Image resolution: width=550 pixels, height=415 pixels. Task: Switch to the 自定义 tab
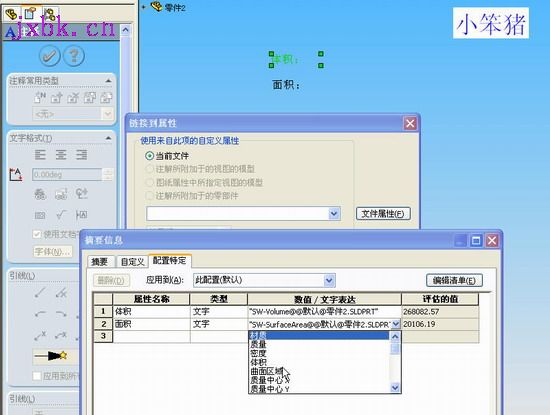pyautogui.click(x=132, y=262)
